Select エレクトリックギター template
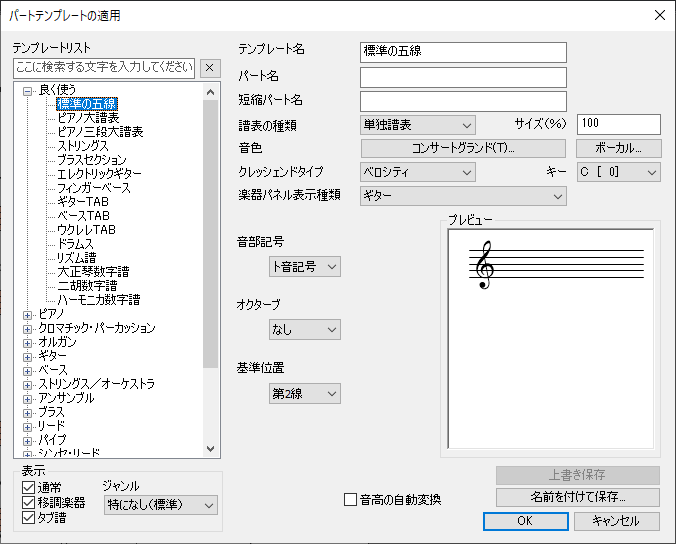676x544 pixels. pos(100,174)
